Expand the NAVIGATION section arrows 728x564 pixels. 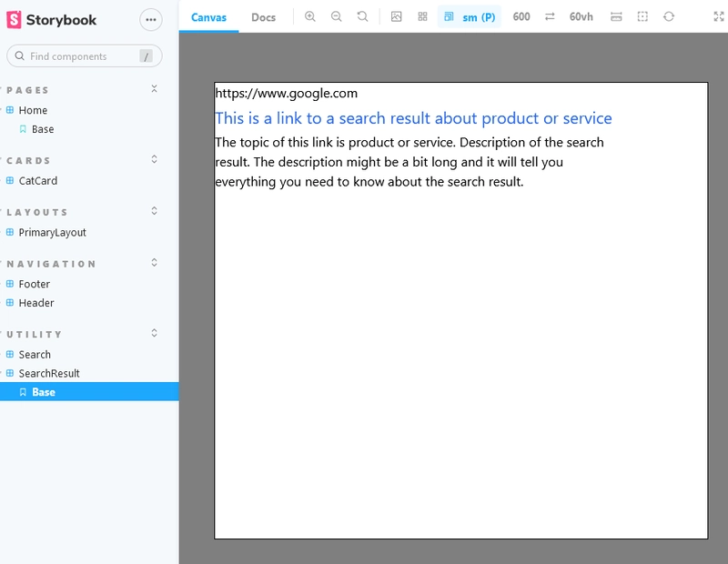(154, 263)
